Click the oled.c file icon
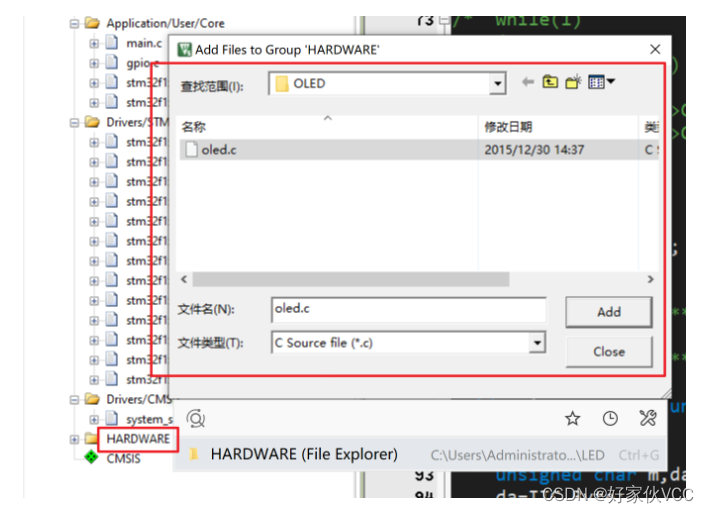 [192, 150]
